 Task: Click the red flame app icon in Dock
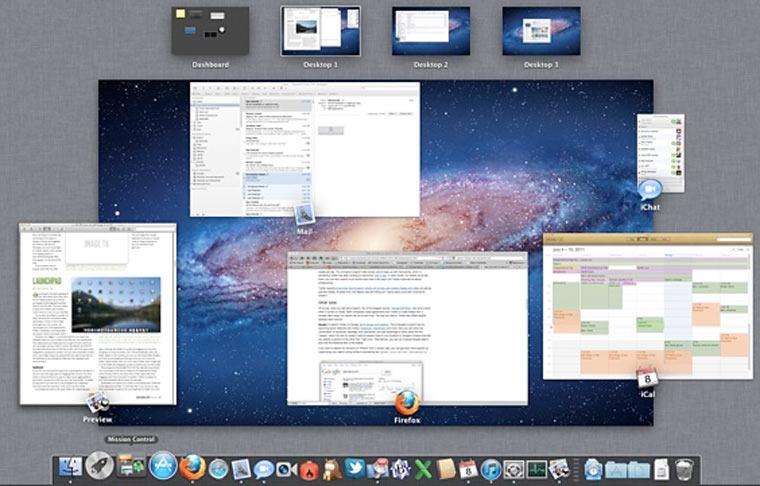point(309,469)
